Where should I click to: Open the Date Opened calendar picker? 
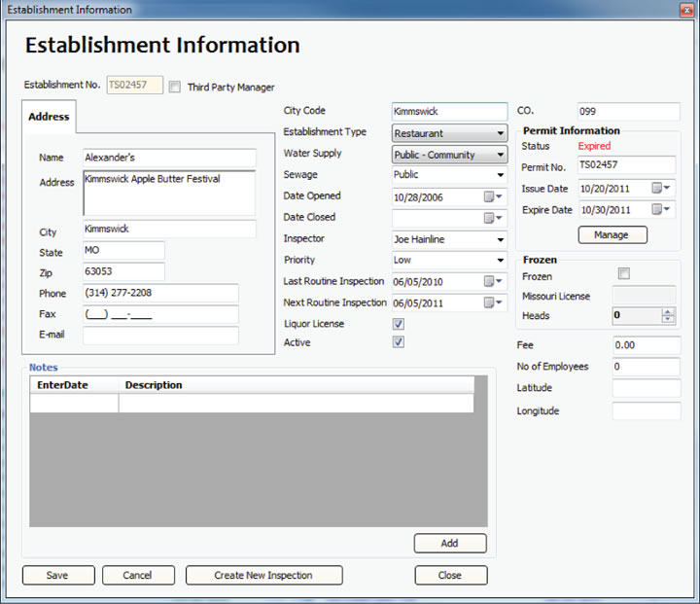coord(493,196)
